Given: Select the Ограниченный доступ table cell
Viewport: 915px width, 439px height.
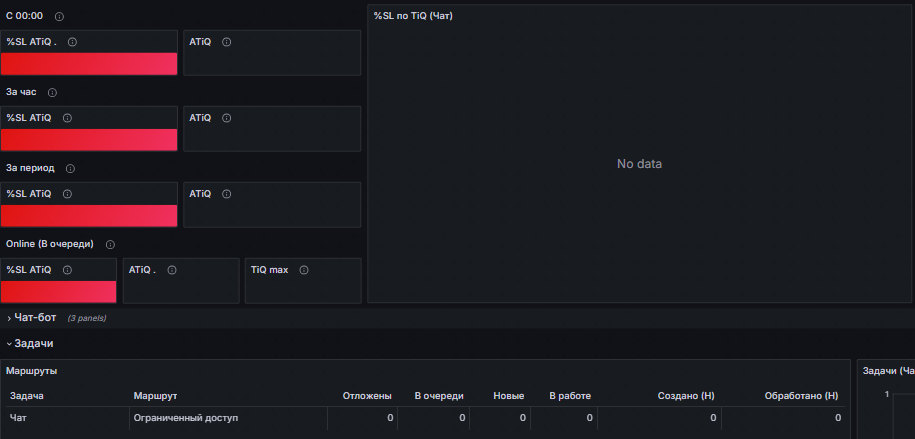Looking at the screenshot, I should coord(187,418).
